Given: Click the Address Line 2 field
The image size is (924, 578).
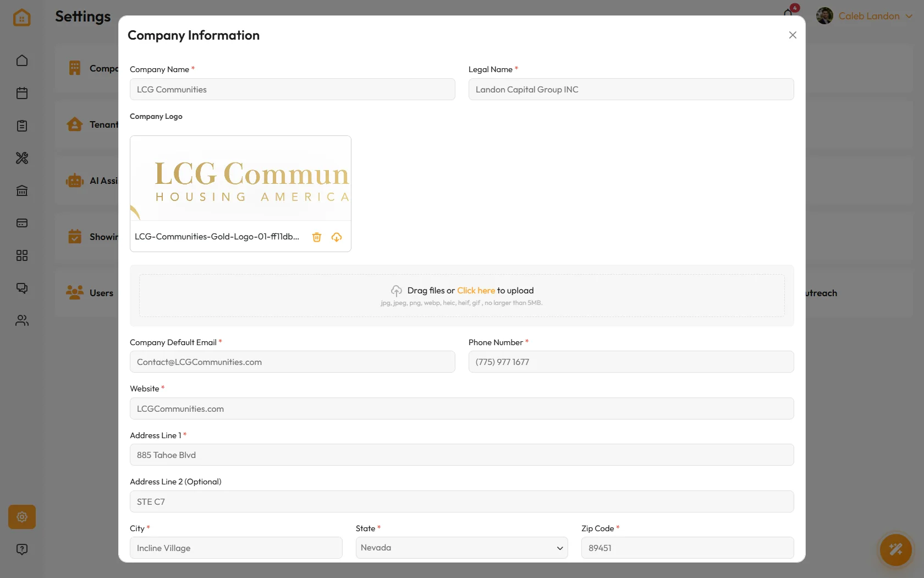Looking at the screenshot, I should [x=462, y=501].
